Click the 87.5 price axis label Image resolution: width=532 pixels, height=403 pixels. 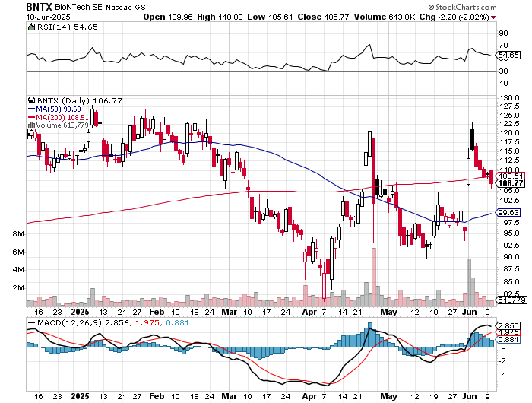point(511,269)
